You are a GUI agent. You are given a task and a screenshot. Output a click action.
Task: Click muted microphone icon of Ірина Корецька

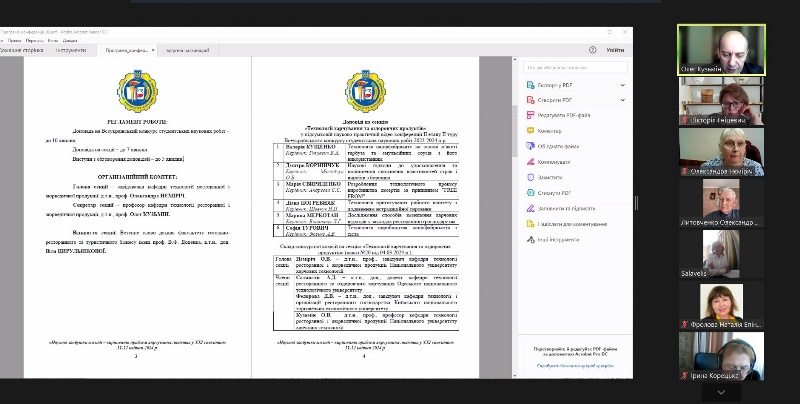(685, 375)
